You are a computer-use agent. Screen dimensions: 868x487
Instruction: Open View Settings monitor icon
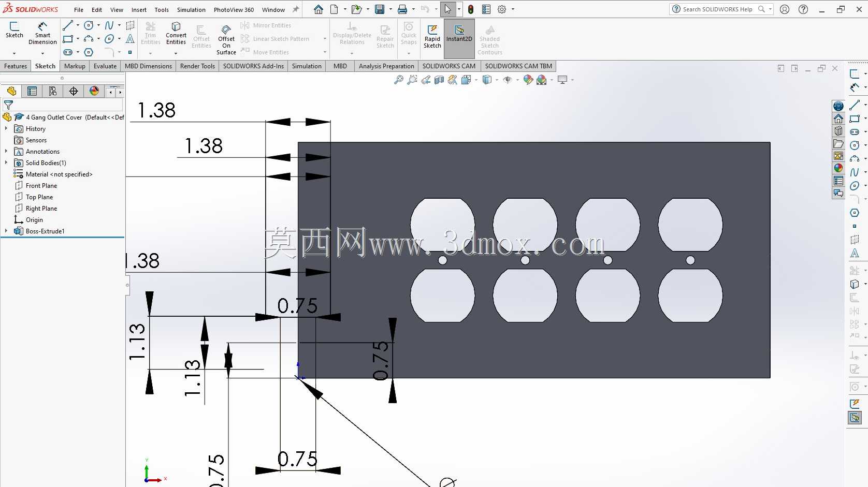pos(562,80)
